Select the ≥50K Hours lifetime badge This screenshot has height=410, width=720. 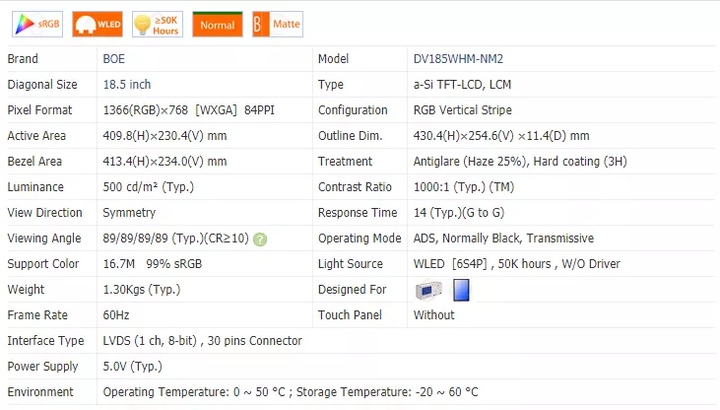tap(157, 24)
